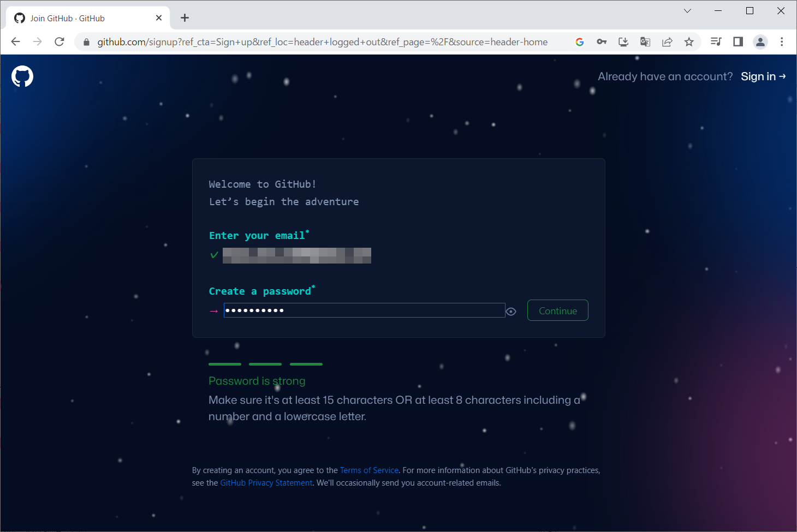
Task: Click the Terms of Service link
Action: click(369, 470)
